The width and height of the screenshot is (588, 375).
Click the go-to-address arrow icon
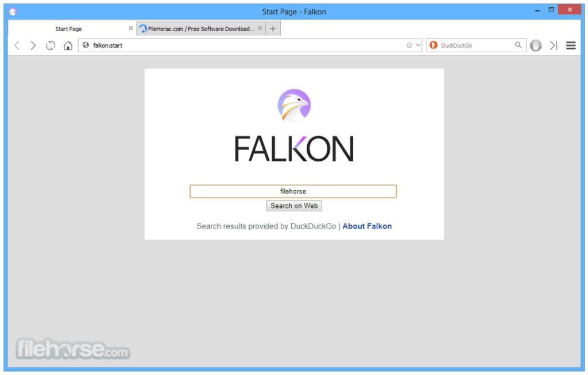[x=553, y=45]
